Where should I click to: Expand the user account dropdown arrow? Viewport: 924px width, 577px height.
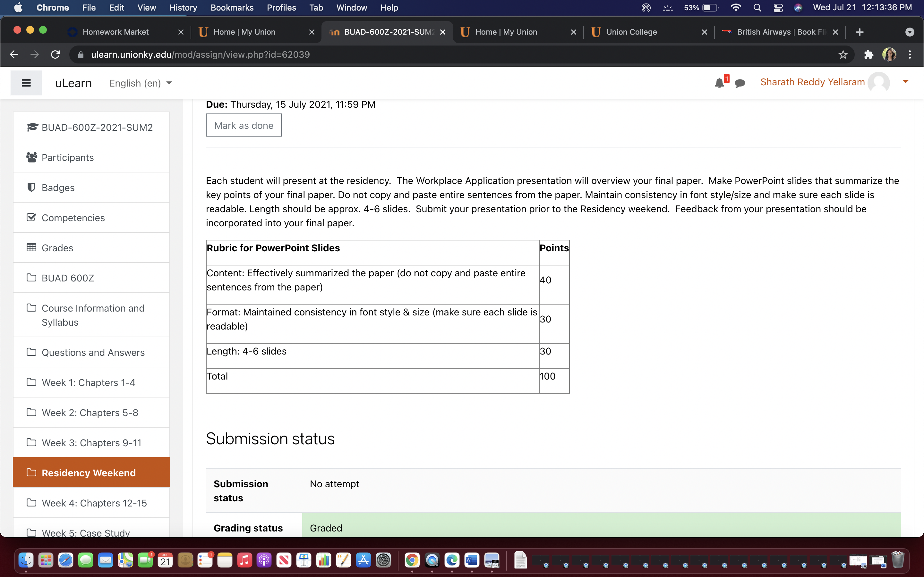click(x=906, y=82)
